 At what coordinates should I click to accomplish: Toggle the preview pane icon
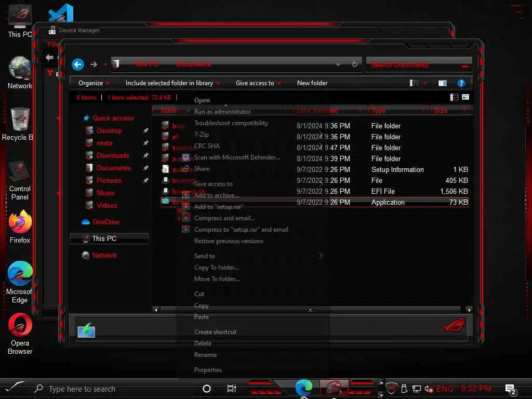pos(443,83)
